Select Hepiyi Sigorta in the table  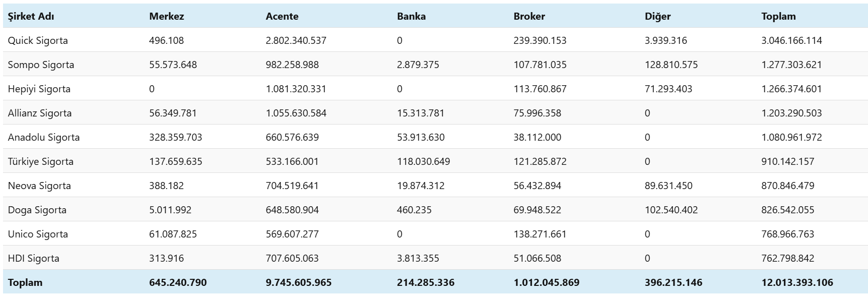(x=39, y=89)
